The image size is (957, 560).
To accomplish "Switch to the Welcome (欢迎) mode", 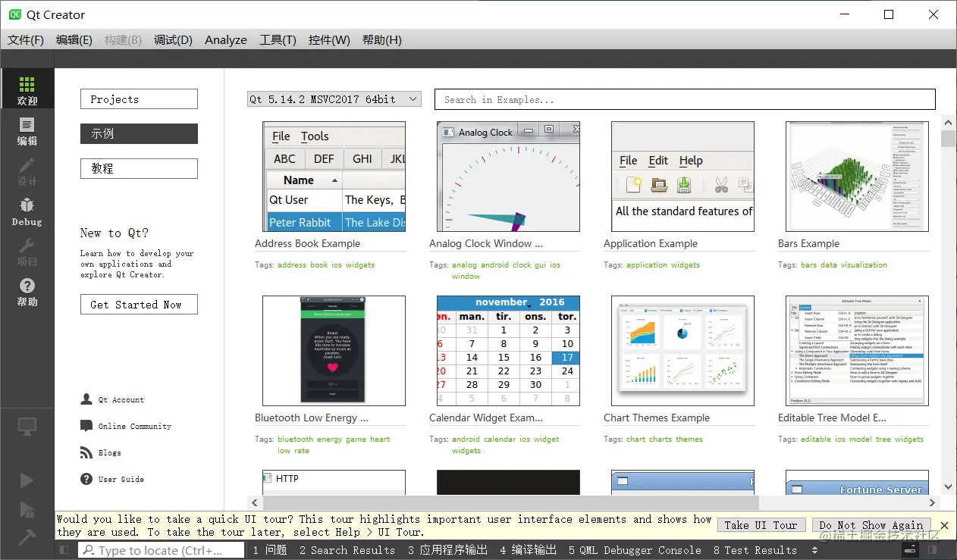I will pyautogui.click(x=27, y=89).
